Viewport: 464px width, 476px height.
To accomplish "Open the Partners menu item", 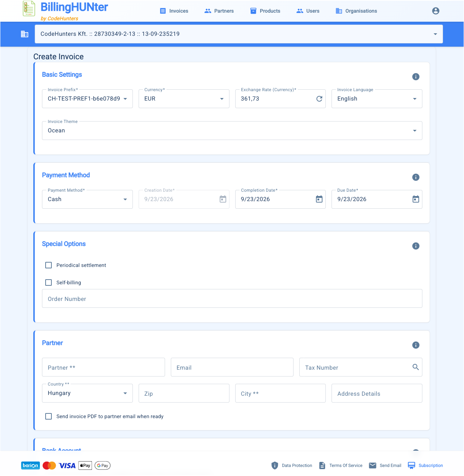I will click(219, 11).
